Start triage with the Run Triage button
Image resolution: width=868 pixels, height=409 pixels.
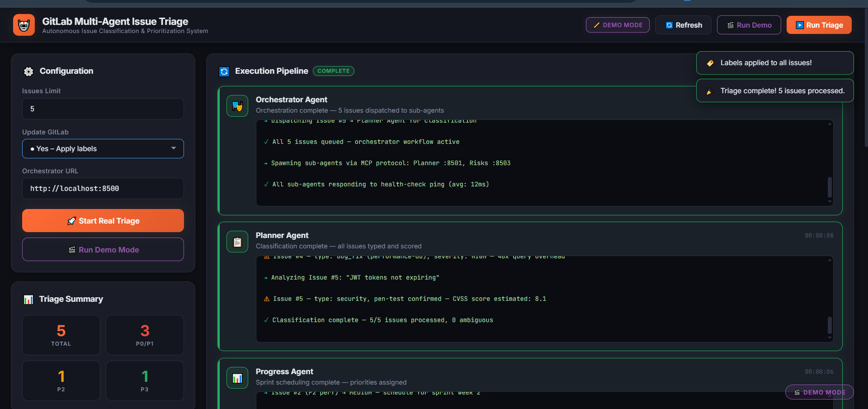tap(819, 25)
